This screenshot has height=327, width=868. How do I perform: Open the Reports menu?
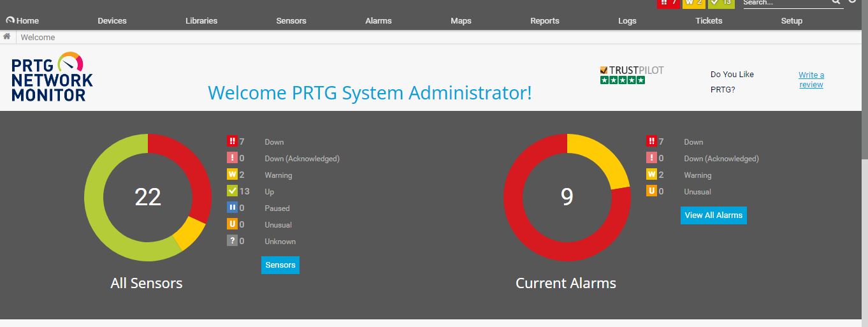click(x=545, y=20)
